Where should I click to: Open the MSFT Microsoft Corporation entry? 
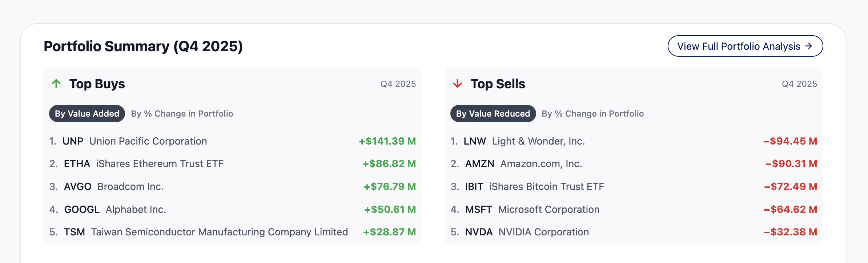pos(532,210)
